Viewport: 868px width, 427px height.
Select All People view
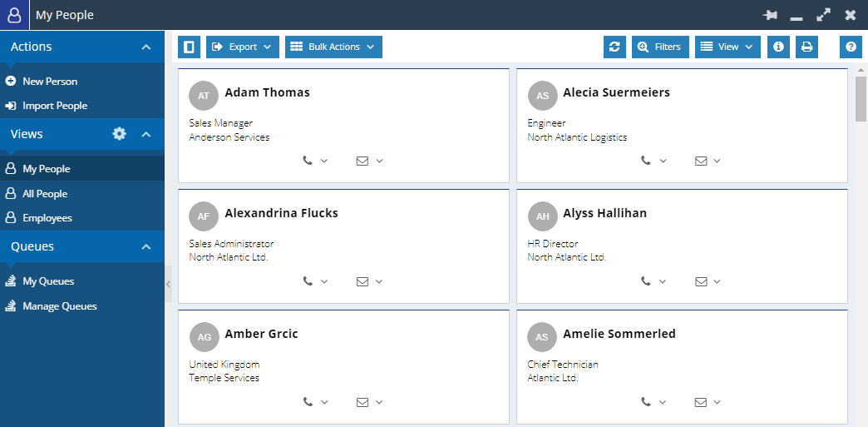coord(45,193)
